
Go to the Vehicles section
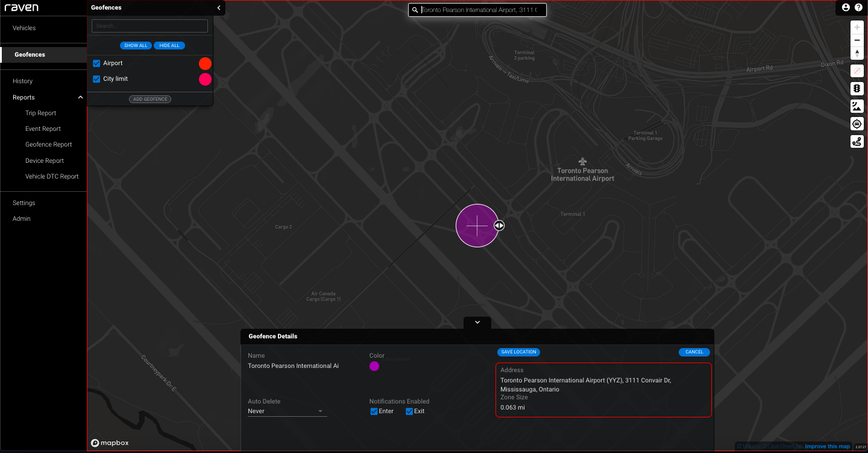(24, 28)
